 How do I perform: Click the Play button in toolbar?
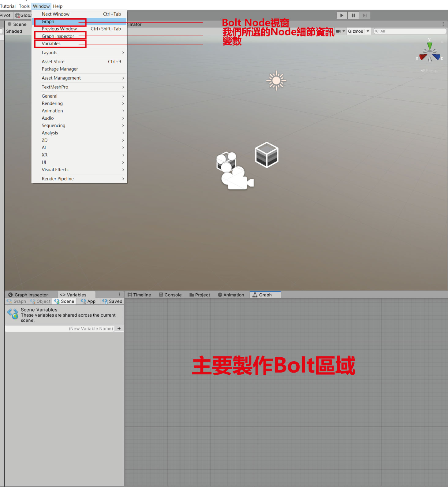tap(342, 15)
